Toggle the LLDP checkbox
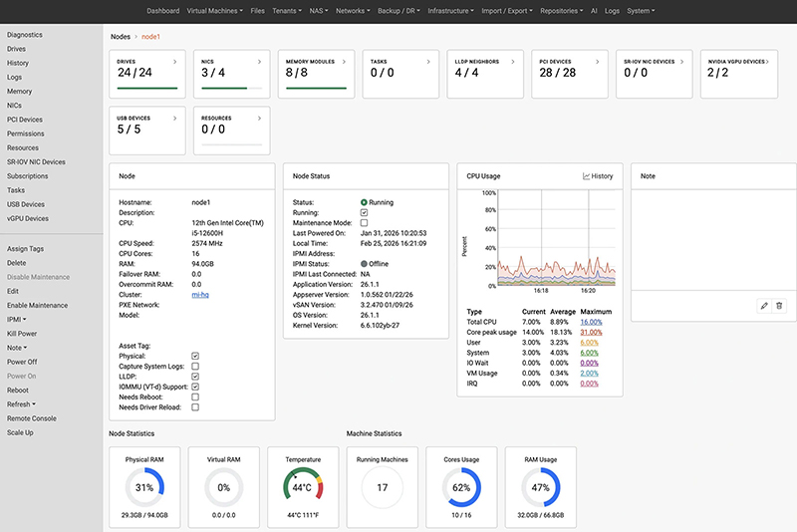Screen dimensions: 797x532 (195, 377)
